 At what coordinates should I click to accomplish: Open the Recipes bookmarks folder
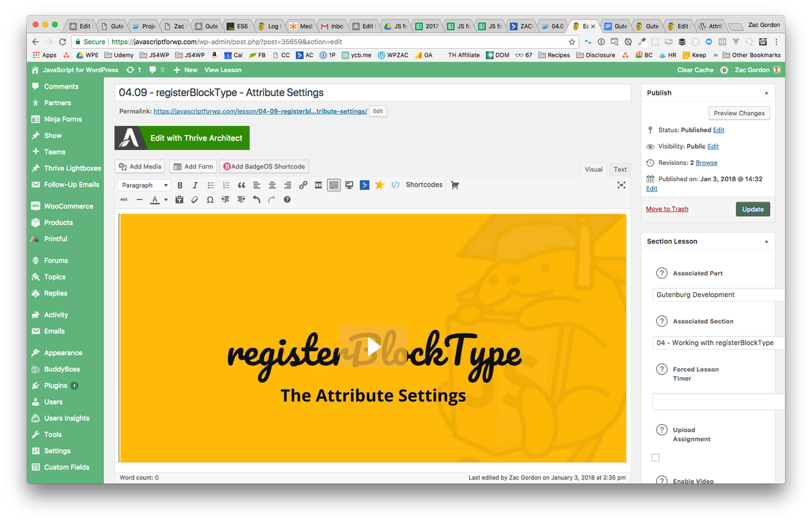[x=554, y=55]
